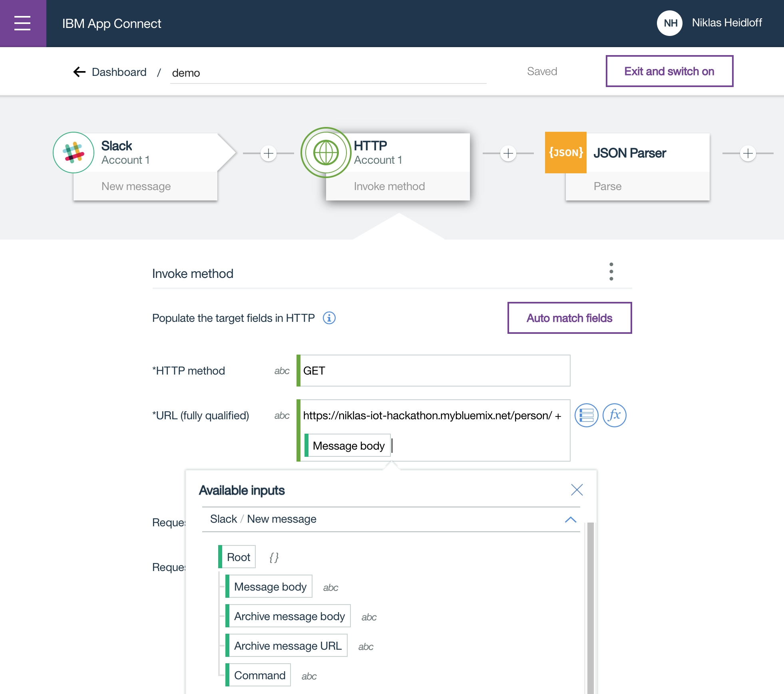Click the HTTP method GET field
Viewport: 784px width, 694px height.
[434, 371]
